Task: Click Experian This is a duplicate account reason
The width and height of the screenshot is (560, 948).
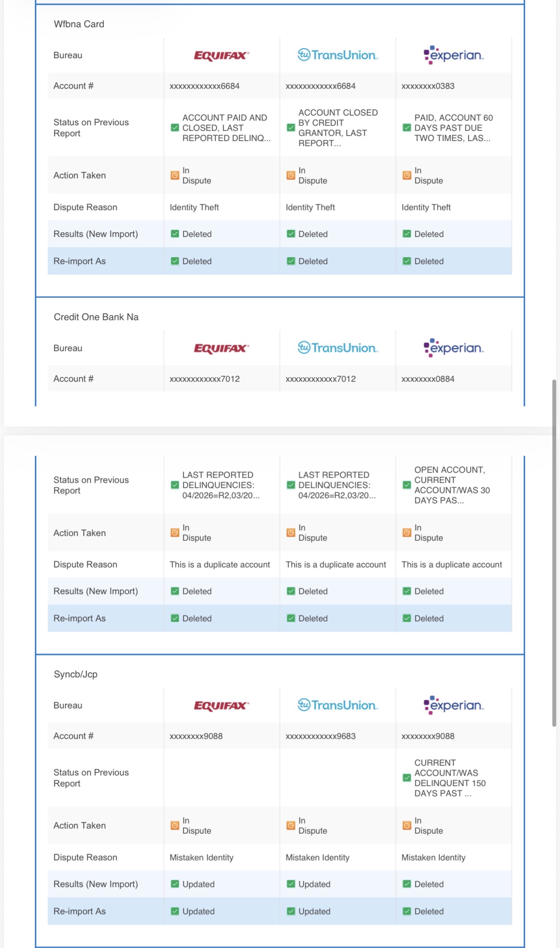Action: tap(452, 564)
